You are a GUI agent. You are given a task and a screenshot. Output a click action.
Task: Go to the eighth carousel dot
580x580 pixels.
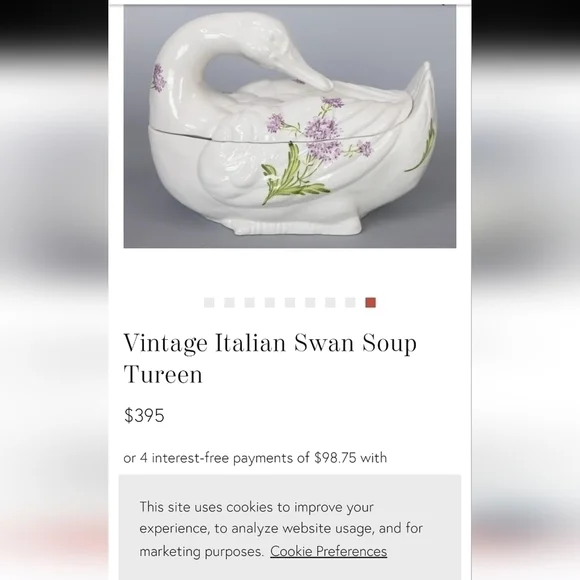coord(350,303)
